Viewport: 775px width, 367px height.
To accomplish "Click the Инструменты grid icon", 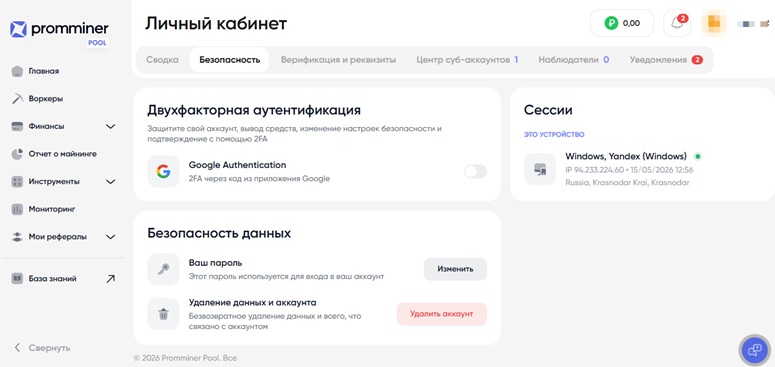I will tap(17, 182).
